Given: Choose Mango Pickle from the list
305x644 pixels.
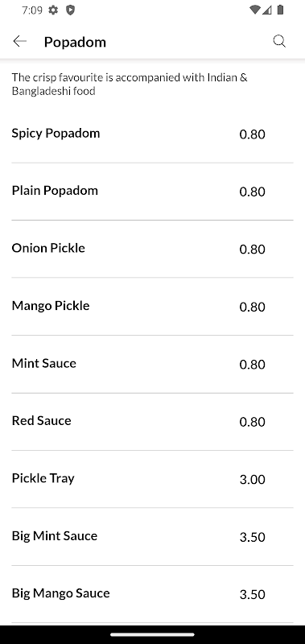Looking at the screenshot, I should (x=152, y=307).
